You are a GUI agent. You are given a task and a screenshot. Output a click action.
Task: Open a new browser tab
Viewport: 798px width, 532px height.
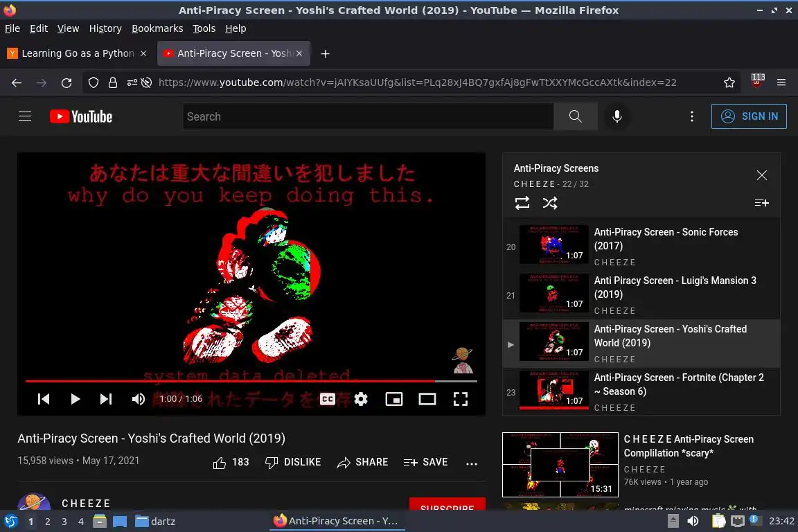coord(325,53)
